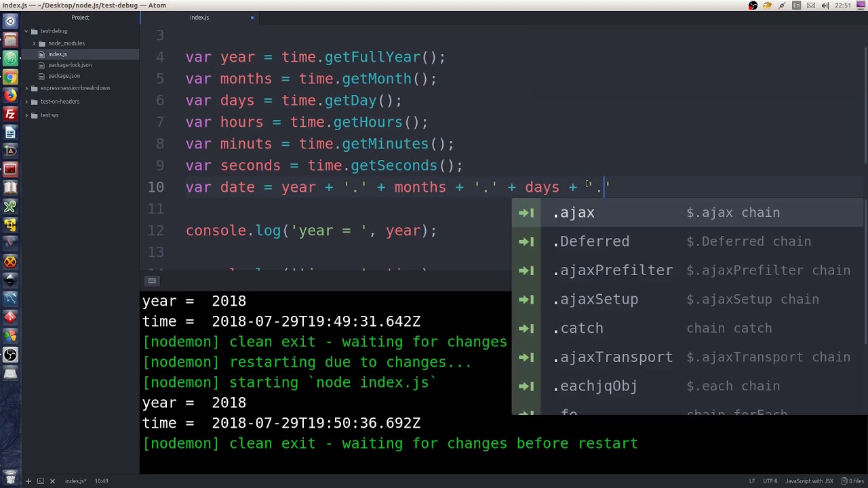Click the OBS recording indicator in top panel
This screenshot has width=868, height=488.
pos(753,5)
